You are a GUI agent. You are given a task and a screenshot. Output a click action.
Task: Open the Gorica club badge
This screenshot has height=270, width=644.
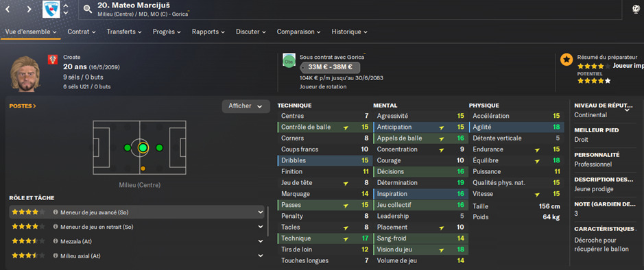(51, 9)
